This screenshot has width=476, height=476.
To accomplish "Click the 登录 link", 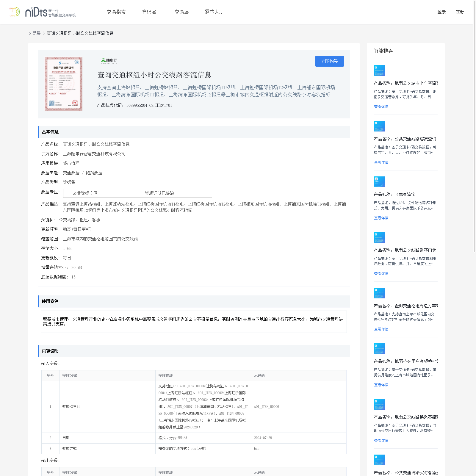I will pyautogui.click(x=441, y=12).
